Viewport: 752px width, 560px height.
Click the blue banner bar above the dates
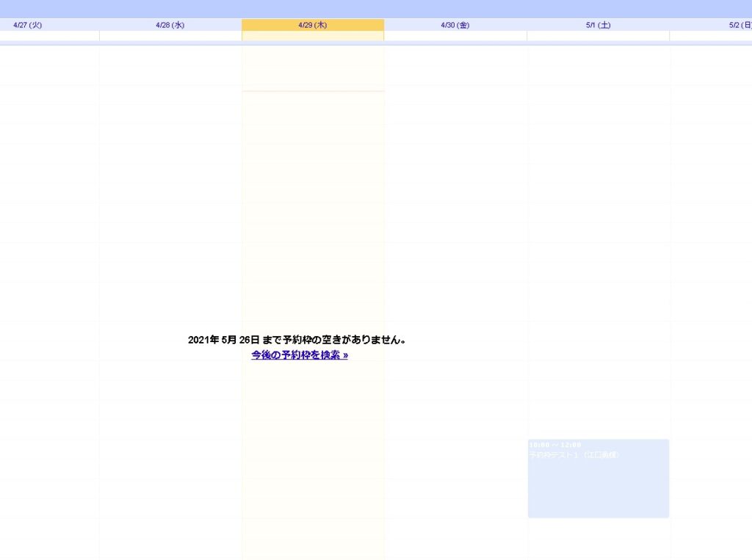coord(376,9)
